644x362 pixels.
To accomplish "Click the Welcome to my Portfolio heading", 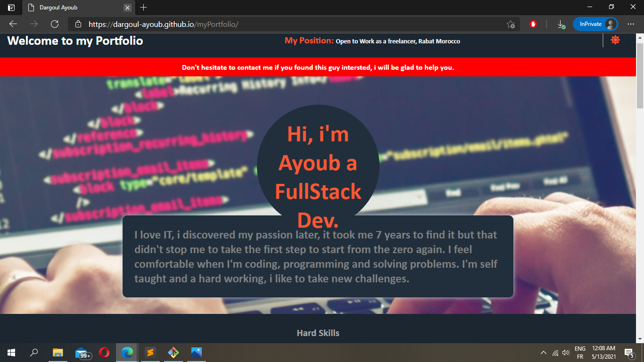I will pos(75,41).
